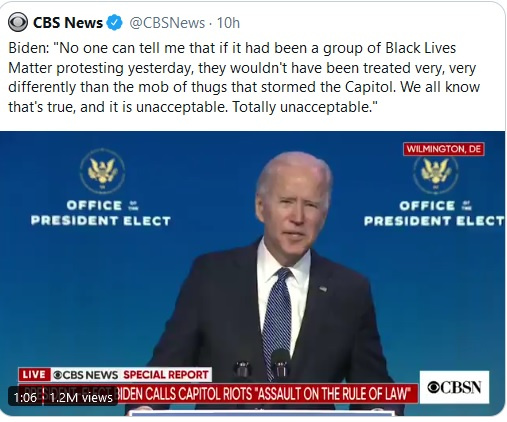Click the 1:06 video duration label
This screenshot has height=422, width=507.
click(x=25, y=397)
